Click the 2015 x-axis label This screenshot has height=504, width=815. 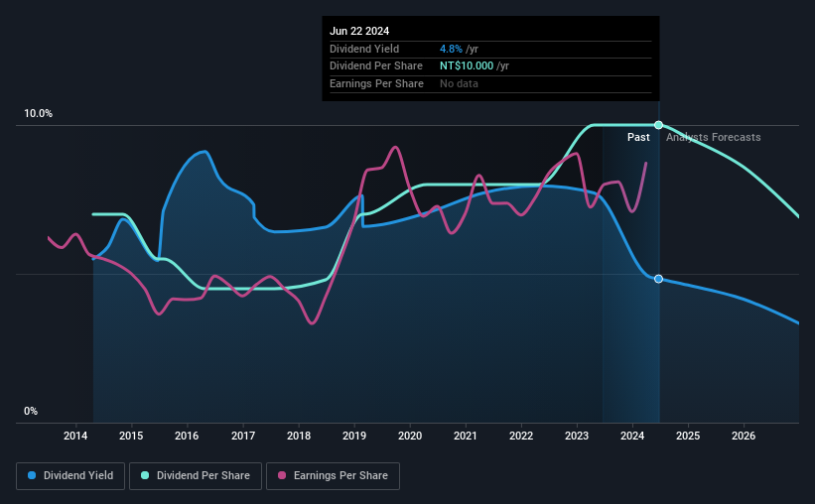pos(131,436)
